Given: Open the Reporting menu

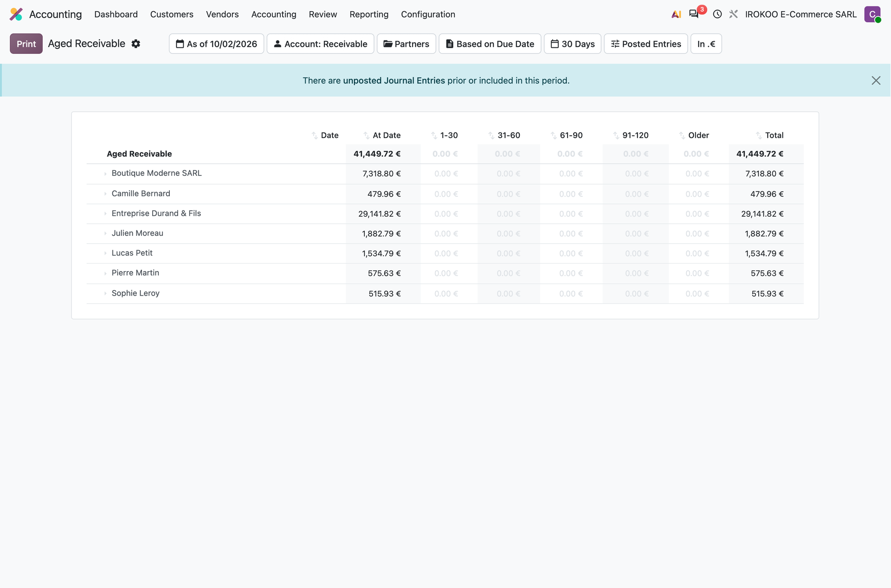Looking at the screenshot, I should click(x=369, y=14).
